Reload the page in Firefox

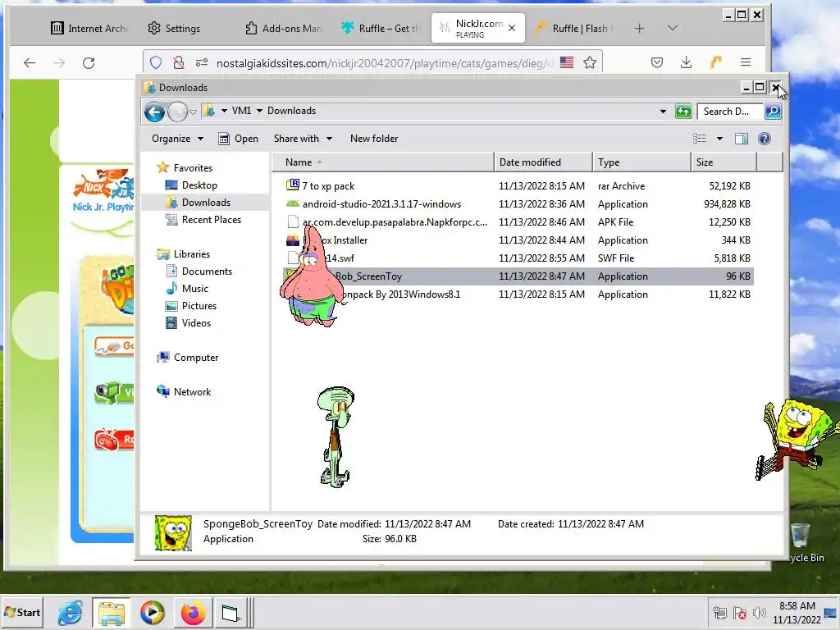(x=89, y=63)
